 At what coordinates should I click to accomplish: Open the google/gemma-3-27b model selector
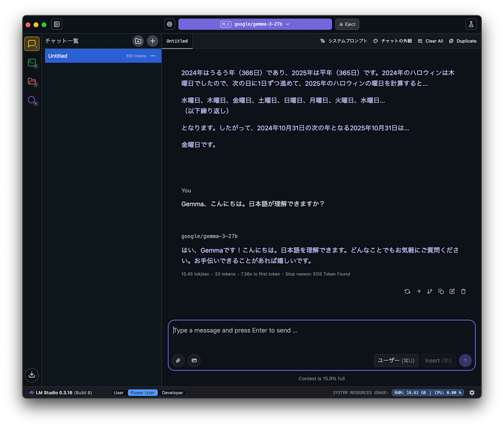(x=255, y=24)
